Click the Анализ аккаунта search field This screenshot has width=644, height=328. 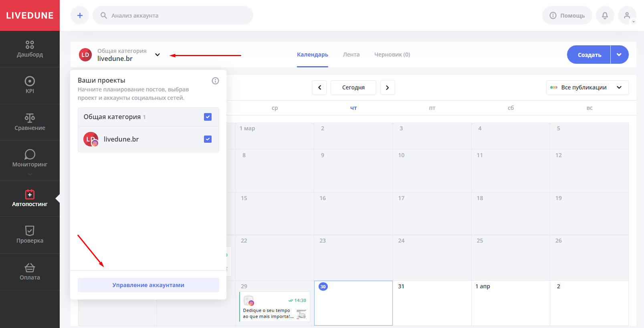pyautogui.click(x=173, y=15)
